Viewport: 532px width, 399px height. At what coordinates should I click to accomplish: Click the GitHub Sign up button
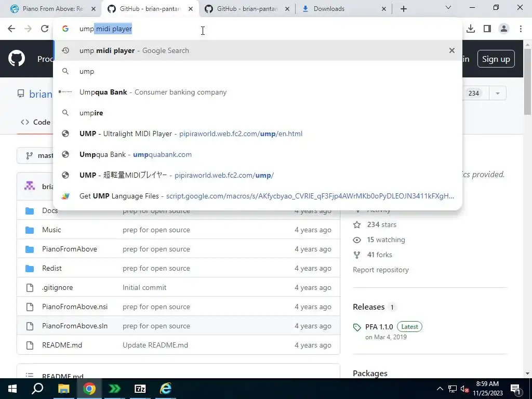[x=496, y=59]
